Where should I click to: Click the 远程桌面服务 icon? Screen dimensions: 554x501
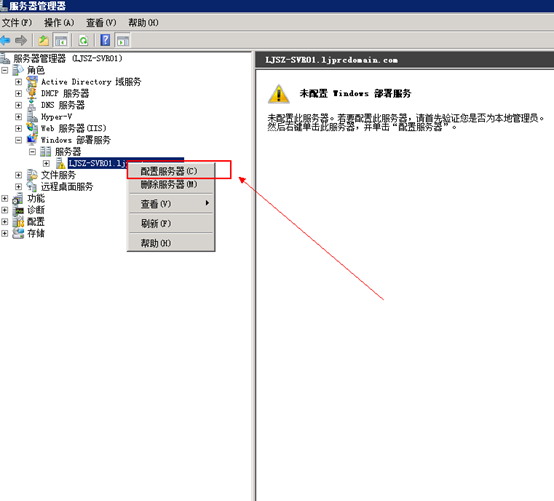(x=32, y=187)
